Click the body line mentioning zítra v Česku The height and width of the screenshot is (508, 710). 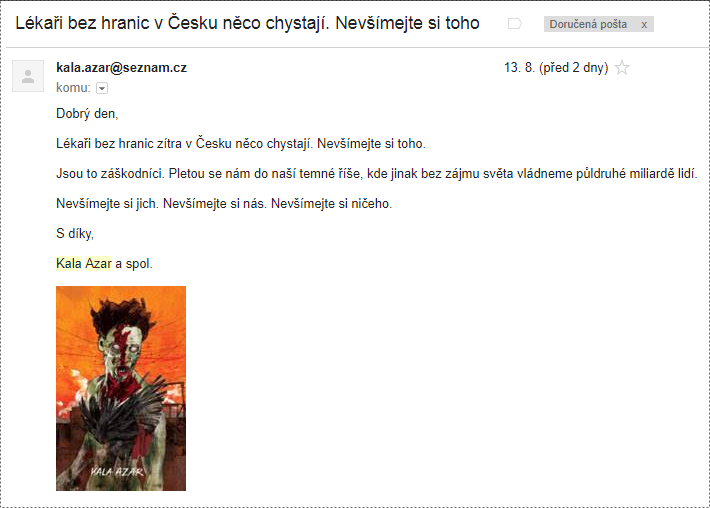241,144
